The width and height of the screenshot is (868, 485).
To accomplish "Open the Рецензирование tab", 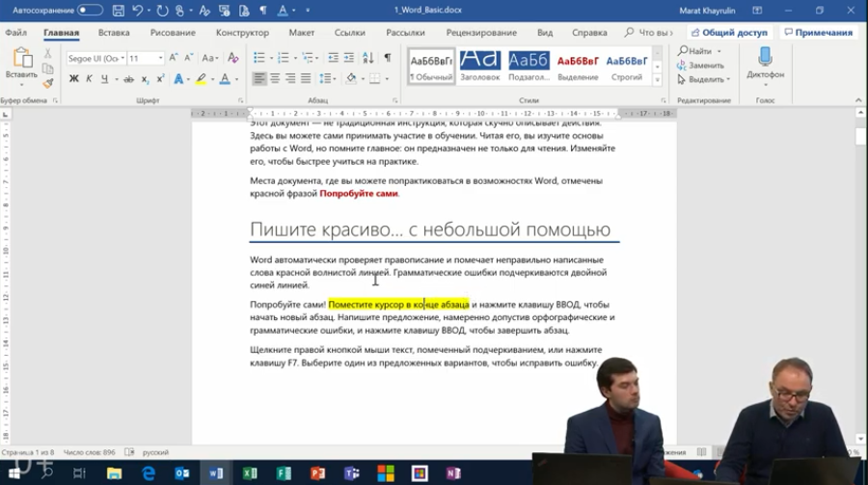I will (481, 33).
